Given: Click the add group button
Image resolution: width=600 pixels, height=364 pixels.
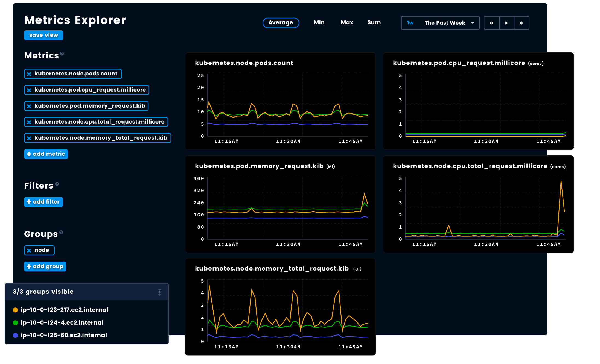Looking at the screenshot, I should tap(45, 266).
